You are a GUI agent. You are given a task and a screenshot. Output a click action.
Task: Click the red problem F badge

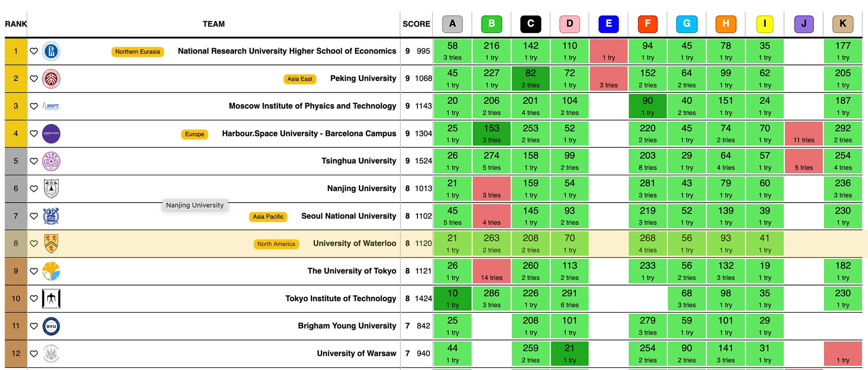(648, 24)
